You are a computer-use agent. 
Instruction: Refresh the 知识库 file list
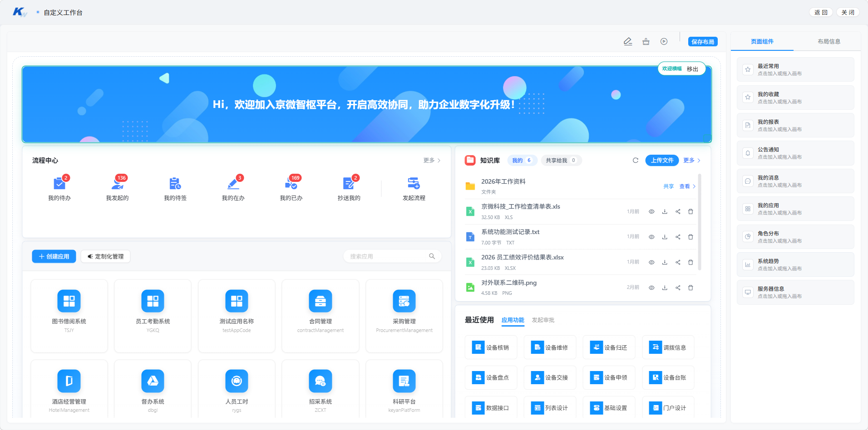click(636, 160)
